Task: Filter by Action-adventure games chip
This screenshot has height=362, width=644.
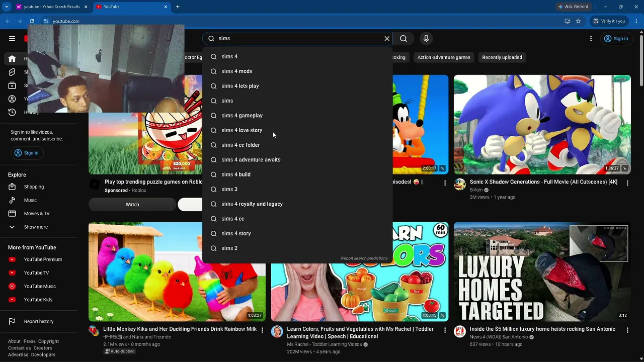Action: click(444, 57)
